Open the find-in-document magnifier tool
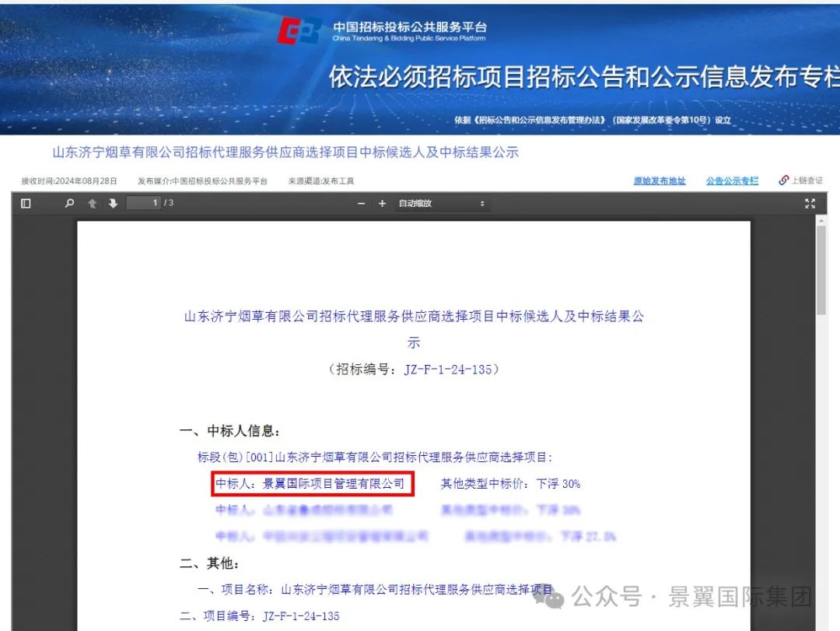 (x=69, y=203)
